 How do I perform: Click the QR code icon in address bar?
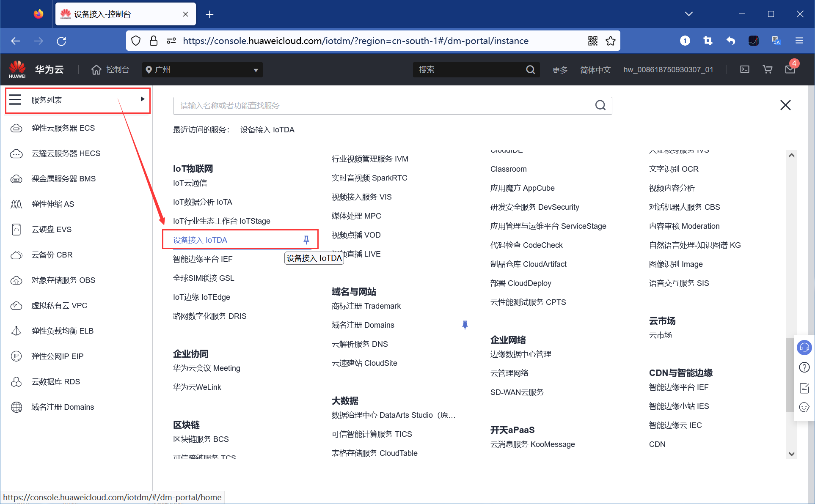(x=592, y=41)
